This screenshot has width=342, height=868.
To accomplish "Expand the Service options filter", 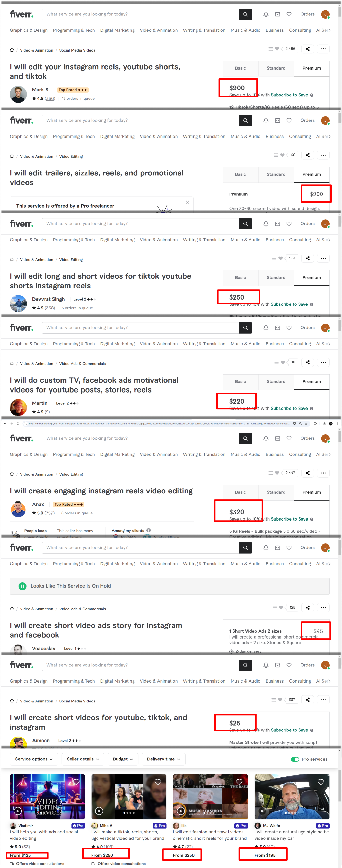I will pyautogui.click(x=34, y=759).
